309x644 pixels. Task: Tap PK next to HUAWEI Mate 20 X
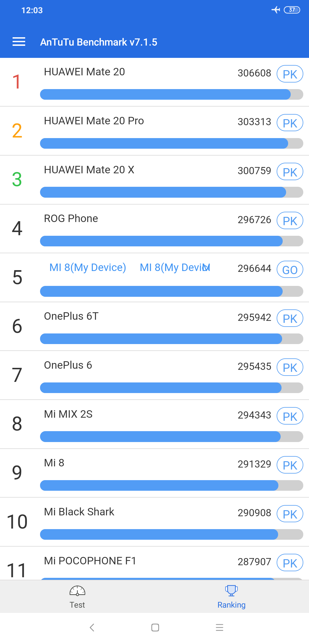point(290,172)
